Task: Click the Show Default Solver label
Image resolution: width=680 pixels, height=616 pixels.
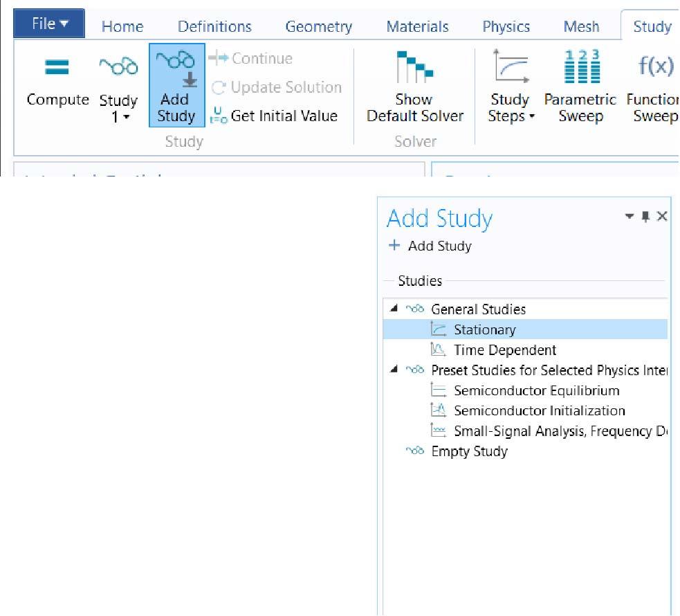Action: pos(414,107)
